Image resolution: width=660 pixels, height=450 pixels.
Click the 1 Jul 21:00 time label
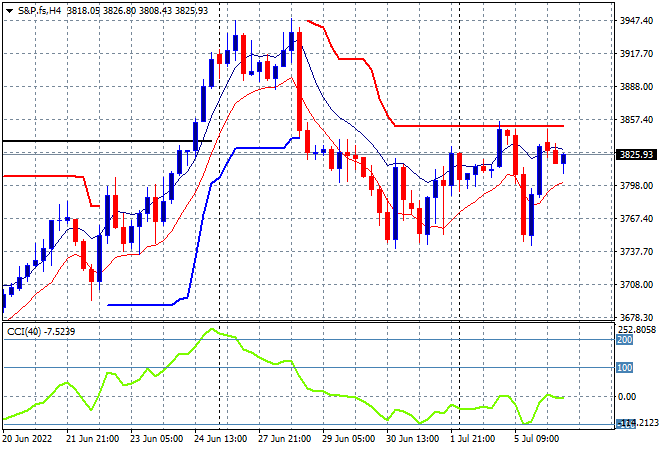click(x=473, y=439)
